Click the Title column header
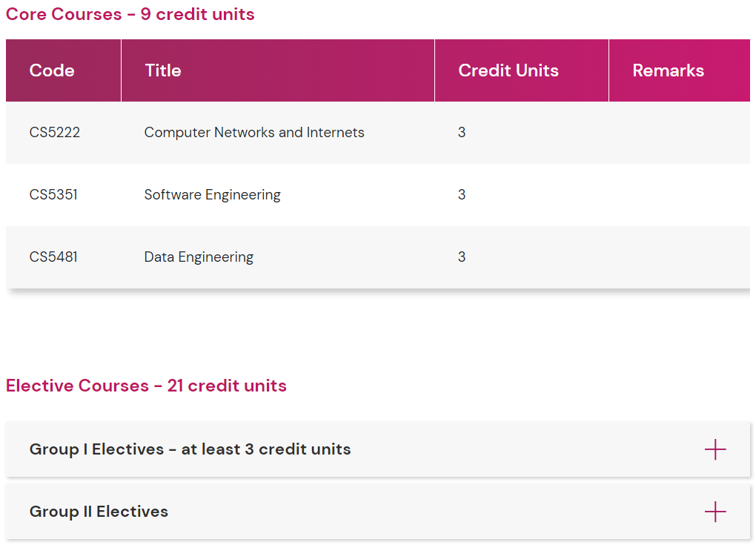This screenshot has height=545, width=756. [163, 70]
